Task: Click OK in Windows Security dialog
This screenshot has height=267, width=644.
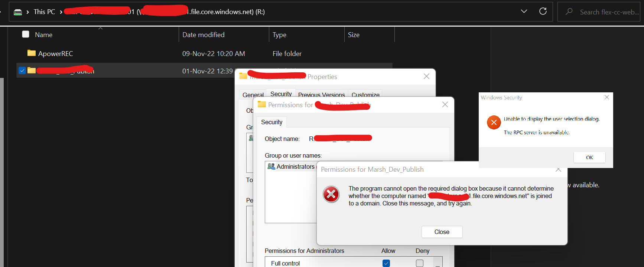Action: (589, 157)
